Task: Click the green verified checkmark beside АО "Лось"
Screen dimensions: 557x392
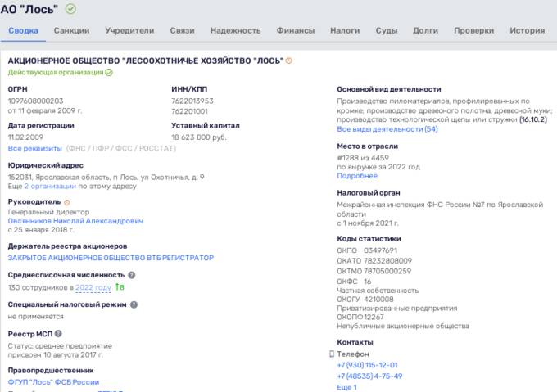Action: click(x=70, y=9)
